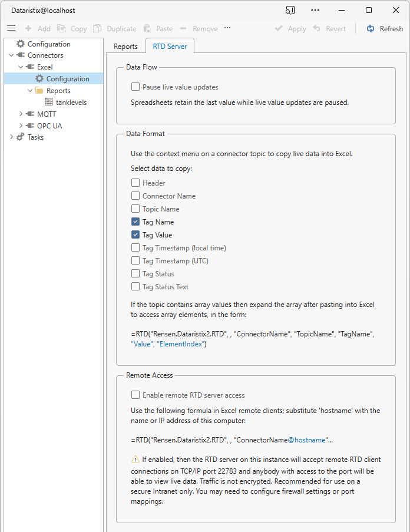
Task: Click the Apply checkmark icon
Action: pos(279,28)
